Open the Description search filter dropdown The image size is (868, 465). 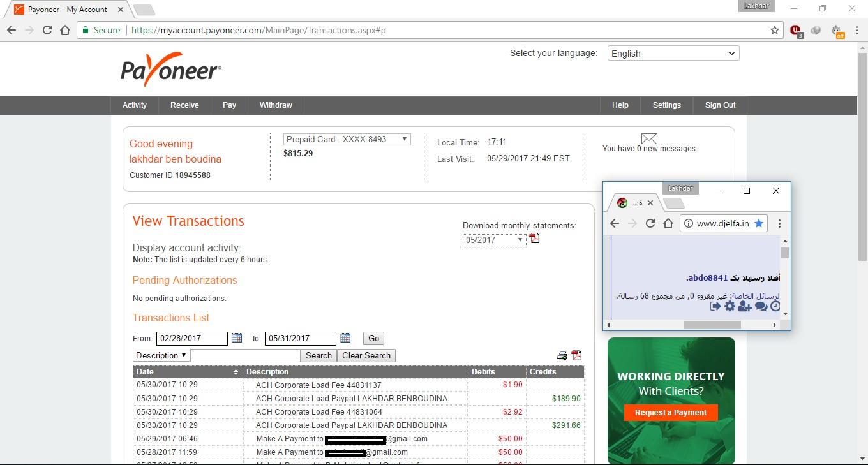(161, 355)
